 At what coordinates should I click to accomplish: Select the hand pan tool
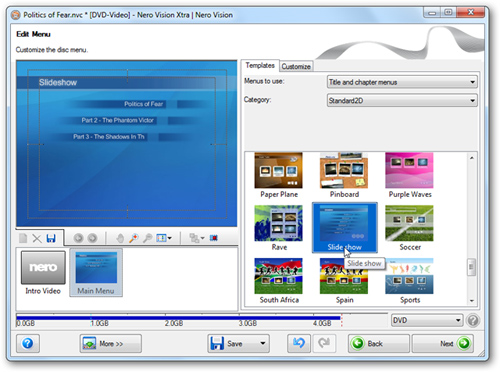120,238
